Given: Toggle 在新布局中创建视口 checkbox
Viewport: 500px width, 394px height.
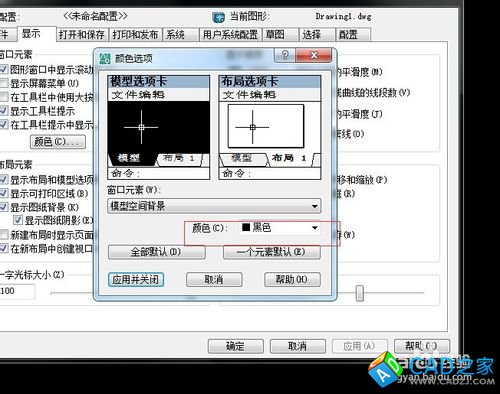Looking at the screenshot, I should [x=3, y=248].
